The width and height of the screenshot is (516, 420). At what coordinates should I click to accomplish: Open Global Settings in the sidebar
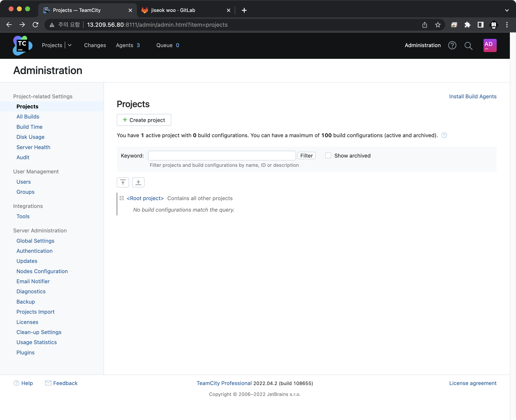tap(35, 241)
